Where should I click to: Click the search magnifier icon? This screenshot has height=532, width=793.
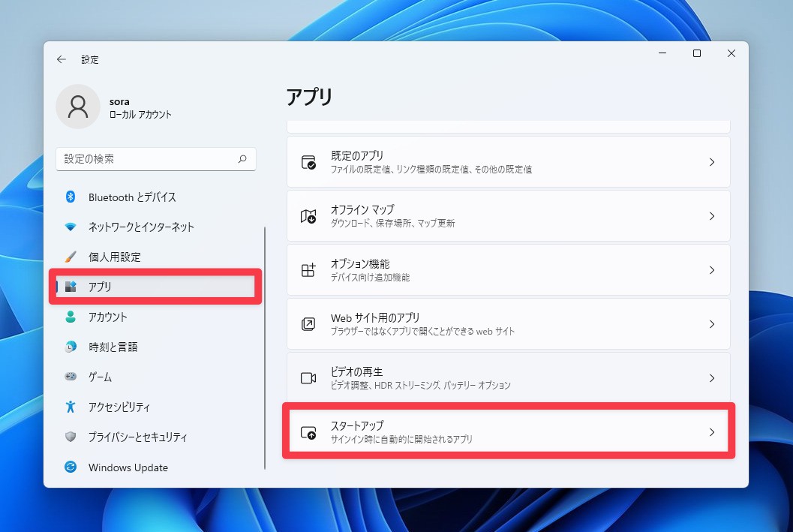click(x=243, y=159)
